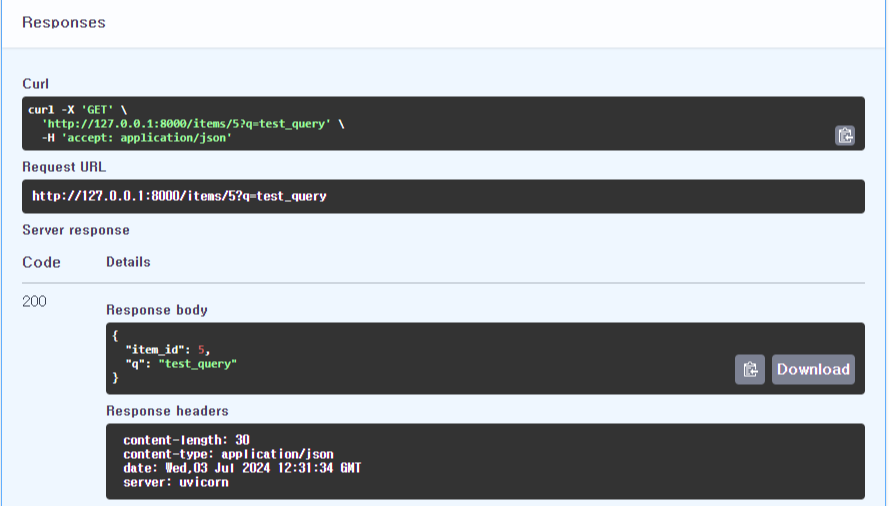Select the Request URL text box
This screenshot has height=506, width=889.
click(443, 196)
